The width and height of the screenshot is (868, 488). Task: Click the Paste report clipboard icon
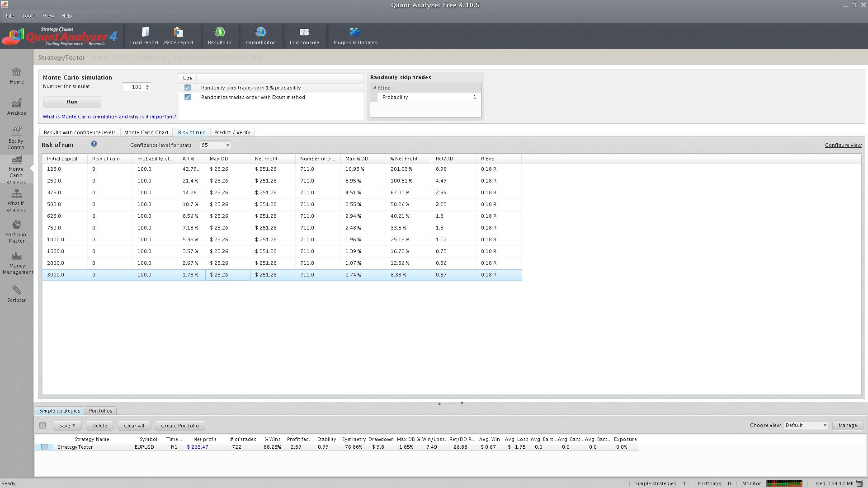pos(178,33)
